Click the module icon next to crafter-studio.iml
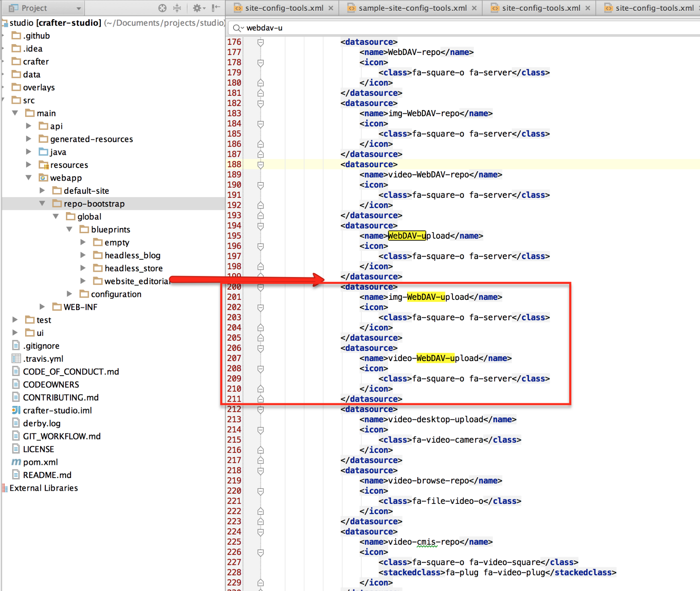Screen dimensions: 700x591 pyautogui.click(x=16, y=410)
